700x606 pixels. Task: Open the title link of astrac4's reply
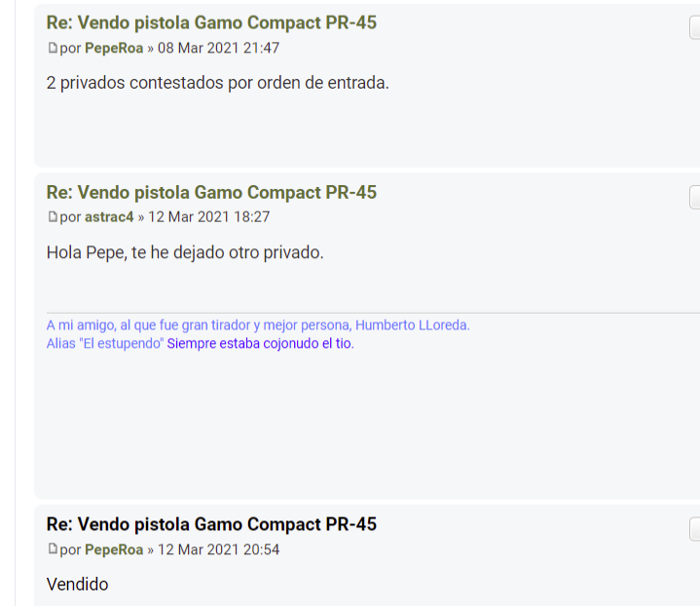[x=211, y=192]
